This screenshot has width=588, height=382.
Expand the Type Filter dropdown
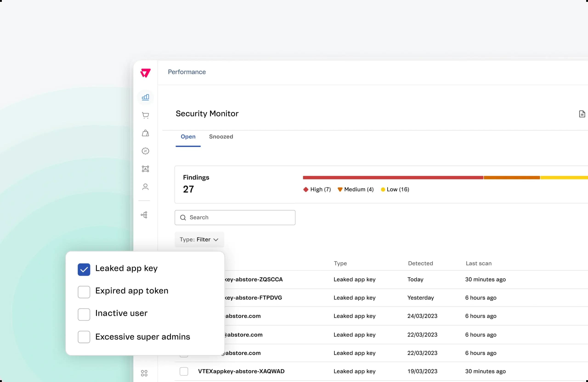(x=199, y=239)
